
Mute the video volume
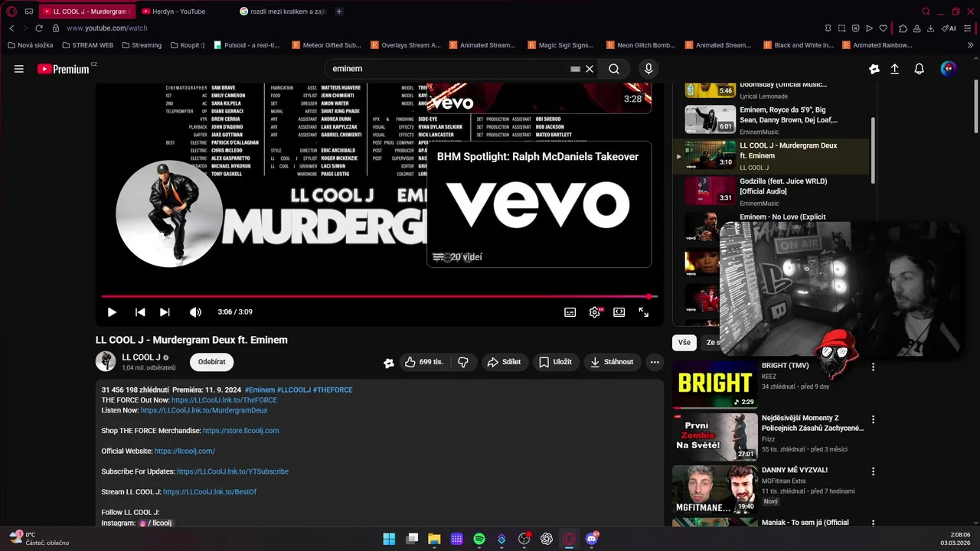(x=195, y=312)
